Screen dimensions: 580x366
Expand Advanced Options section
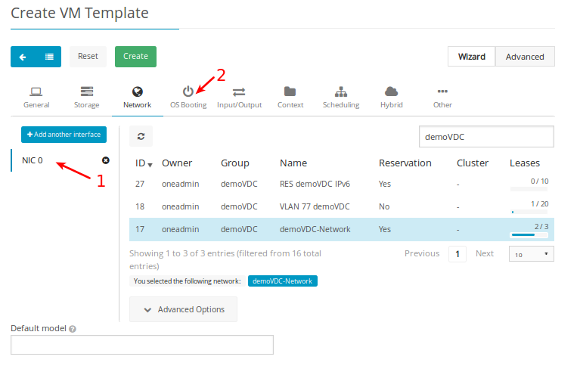[x=183, y=309]
